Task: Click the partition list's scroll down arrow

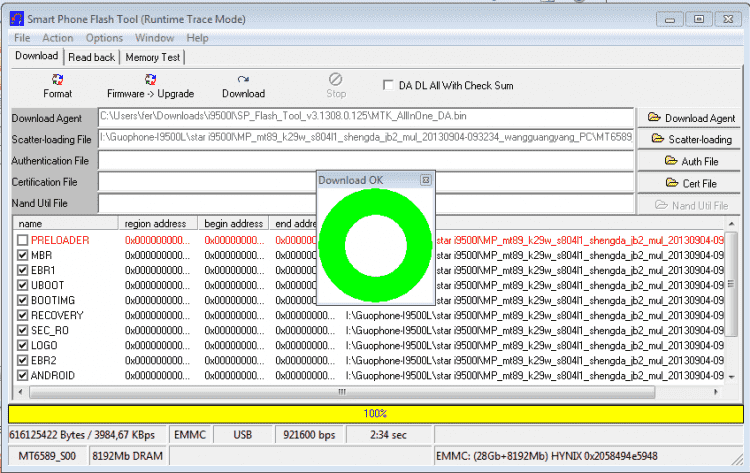Action: [731, 377]
